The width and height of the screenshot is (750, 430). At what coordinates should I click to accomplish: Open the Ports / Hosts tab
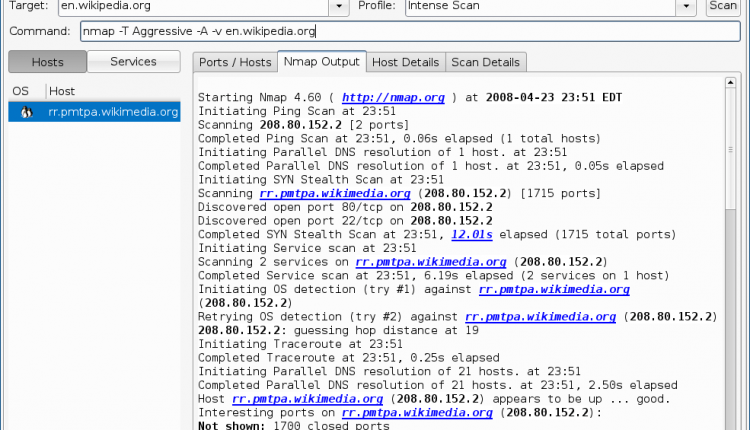tap(235, 62)
